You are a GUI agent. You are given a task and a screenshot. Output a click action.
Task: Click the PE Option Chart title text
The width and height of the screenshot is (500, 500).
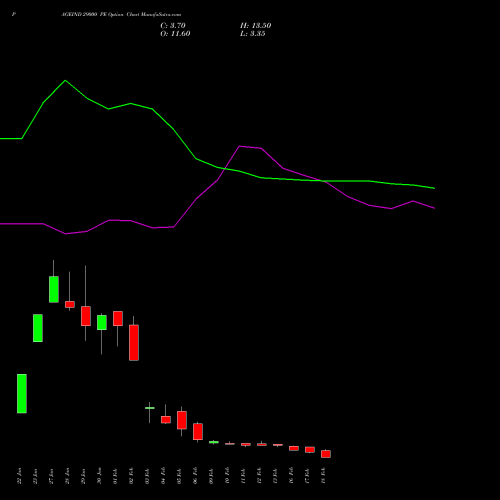click(x=121, y=15)
